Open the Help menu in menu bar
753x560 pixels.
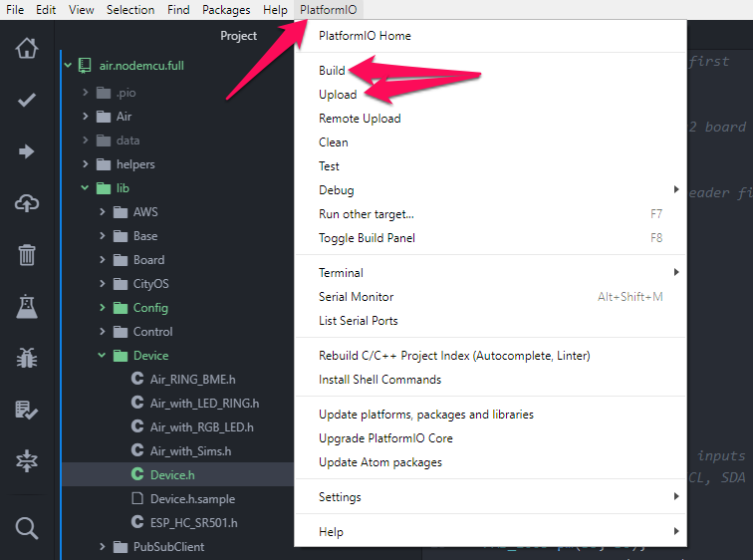[x=275, y=10]
